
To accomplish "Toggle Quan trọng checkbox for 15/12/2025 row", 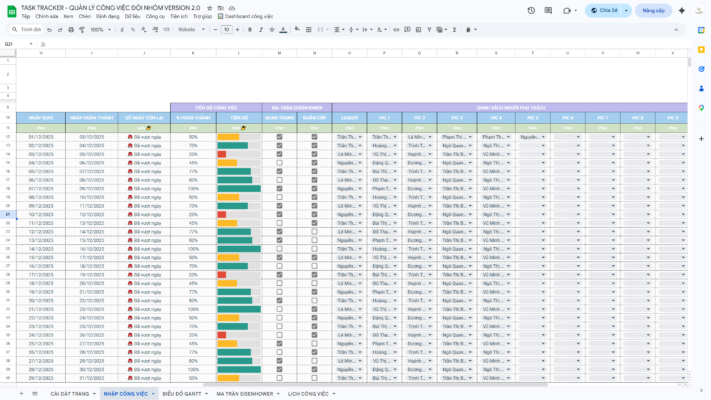I will (279, 257).
